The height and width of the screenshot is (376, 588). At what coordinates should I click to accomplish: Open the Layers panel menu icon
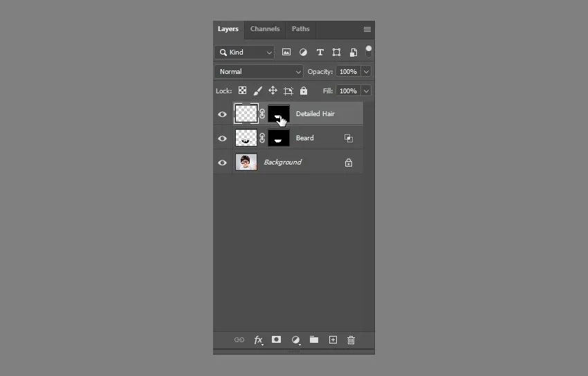click(x=367, y=29)
